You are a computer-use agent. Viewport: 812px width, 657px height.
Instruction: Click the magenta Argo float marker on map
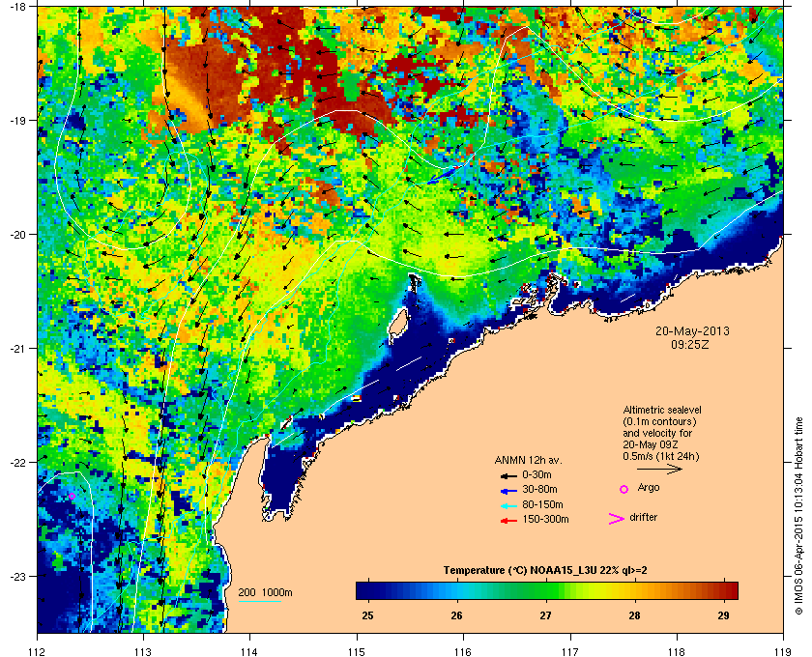[x=72, y=496]
